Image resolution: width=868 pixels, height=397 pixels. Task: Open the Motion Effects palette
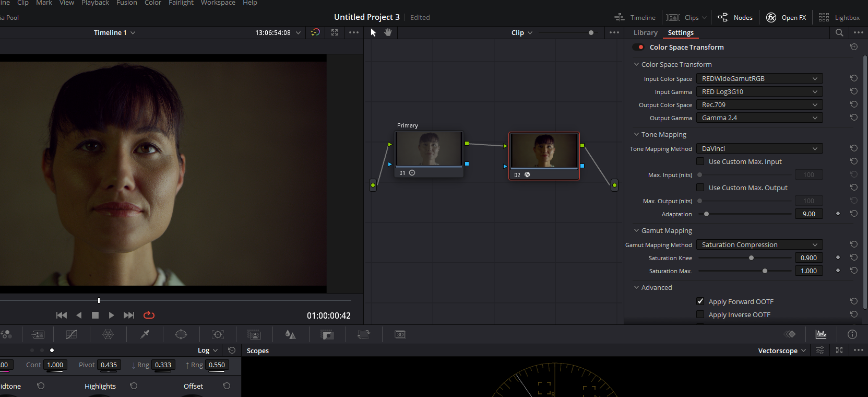pyautogui.click(x=38, y=334)
